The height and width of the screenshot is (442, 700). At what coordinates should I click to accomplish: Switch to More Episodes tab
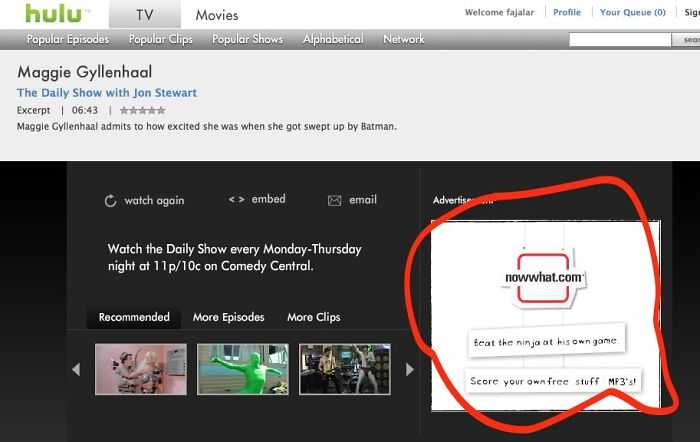[229, 317]
